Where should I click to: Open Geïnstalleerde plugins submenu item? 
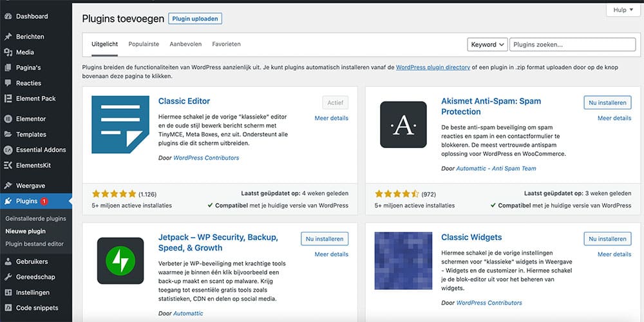[x=35, y=219]
